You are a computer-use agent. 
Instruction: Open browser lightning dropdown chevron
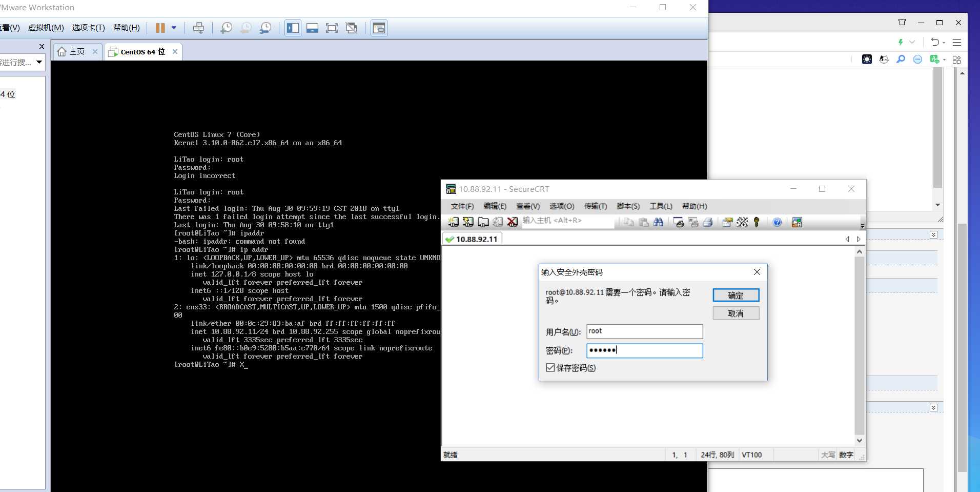[912, 42]
